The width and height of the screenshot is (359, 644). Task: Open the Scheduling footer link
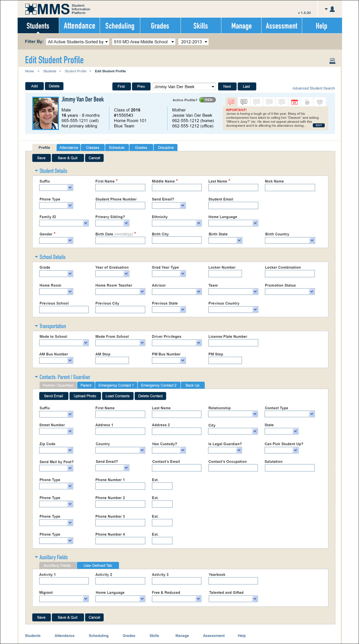point(99,636)
